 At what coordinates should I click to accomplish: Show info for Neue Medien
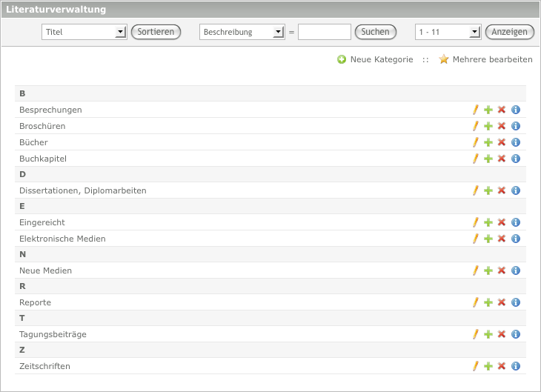pos(516,270)
